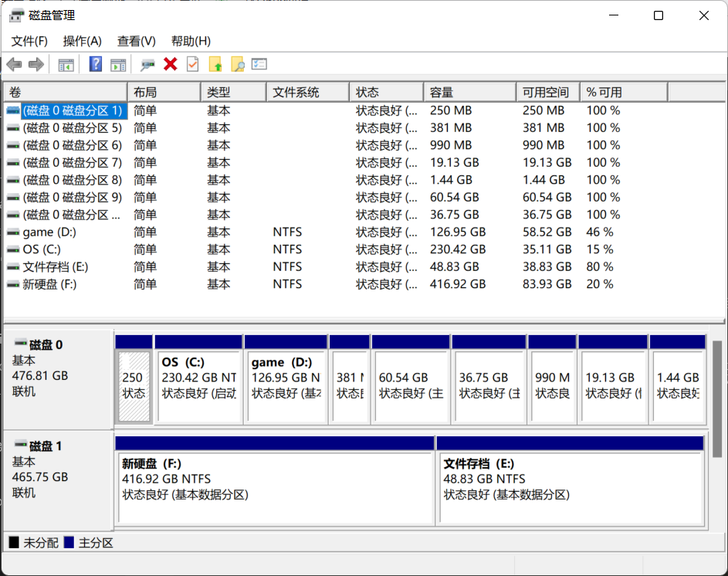Select the 381 MB partition block
The width and height of the screenshot is (728, 576).
(x=350, y=387)
